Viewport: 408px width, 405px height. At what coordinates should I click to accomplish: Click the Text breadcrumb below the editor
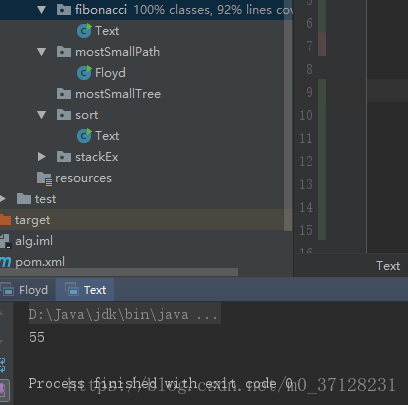(x=388, y=266)
